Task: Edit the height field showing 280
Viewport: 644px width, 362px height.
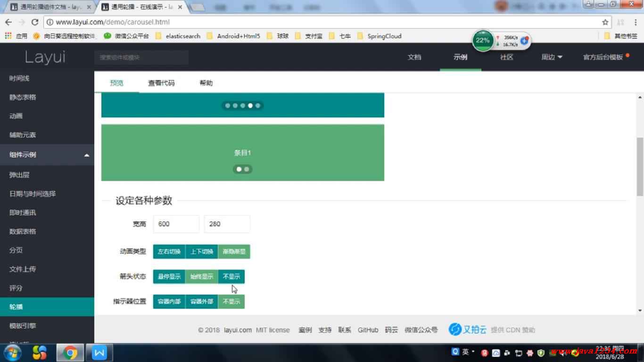Action: [x=227, y=224]
